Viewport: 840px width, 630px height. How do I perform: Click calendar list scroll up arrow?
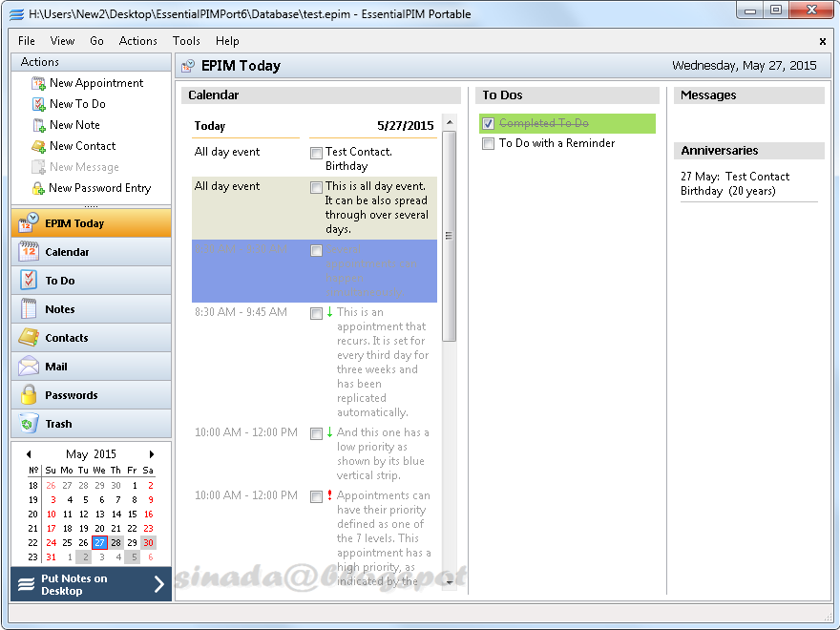(x=450, y=122)
